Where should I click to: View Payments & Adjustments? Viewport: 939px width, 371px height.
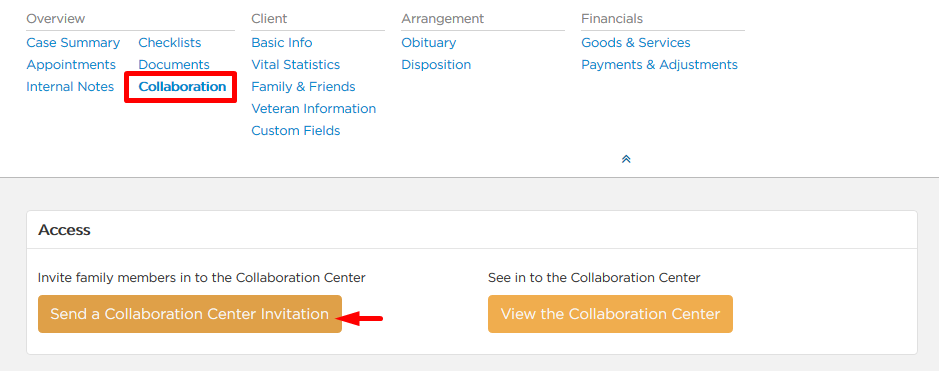659,65
